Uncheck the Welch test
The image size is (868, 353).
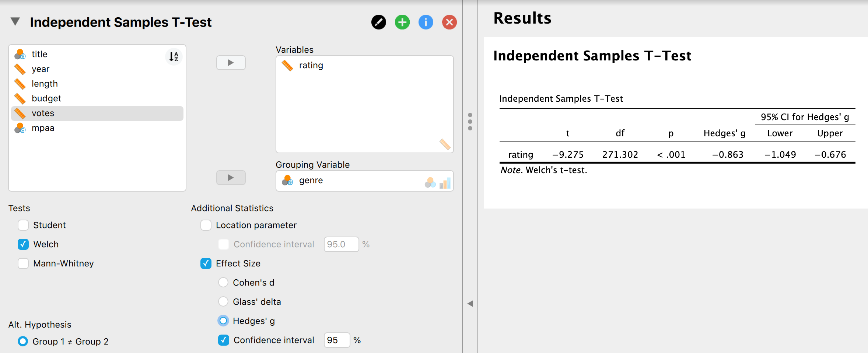(x=23, y=244)
